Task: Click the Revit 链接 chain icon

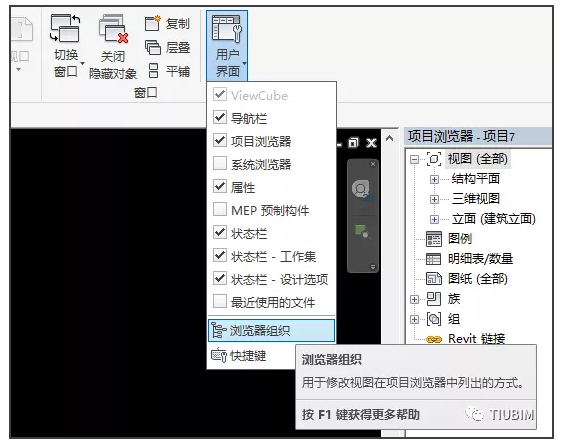Action: 434,339
